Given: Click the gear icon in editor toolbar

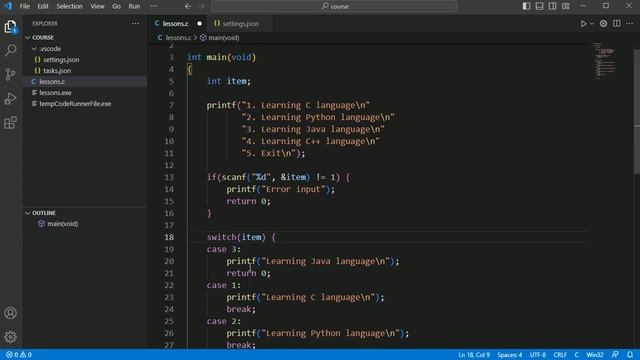Looking at the screenshot, I should point(603,24).
